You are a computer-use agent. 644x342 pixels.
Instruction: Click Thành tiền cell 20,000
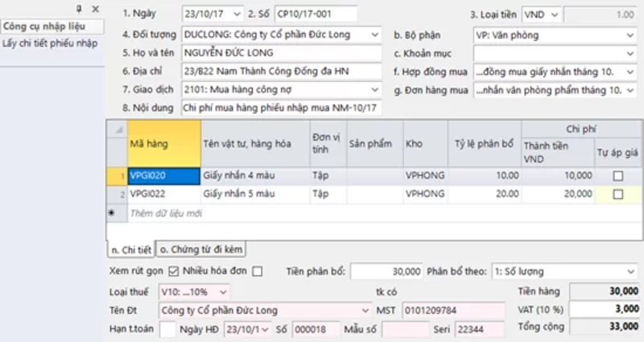[x=558, y=194]
